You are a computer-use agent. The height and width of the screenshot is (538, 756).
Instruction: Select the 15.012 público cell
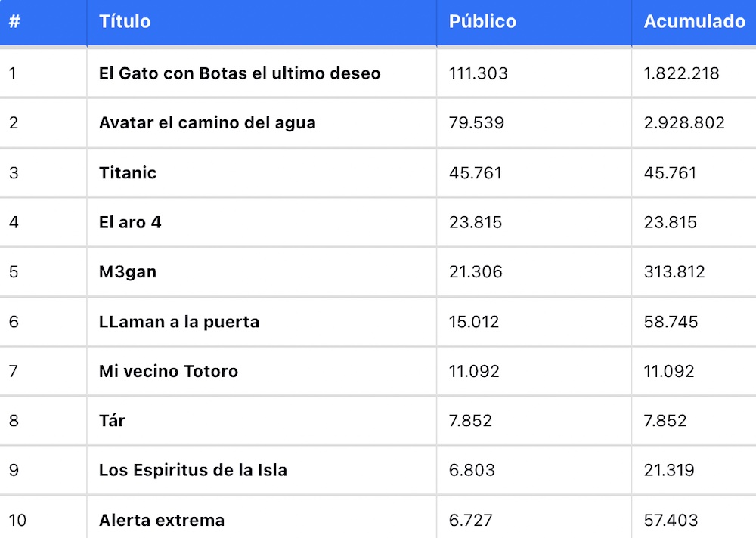tap(474, 322)
